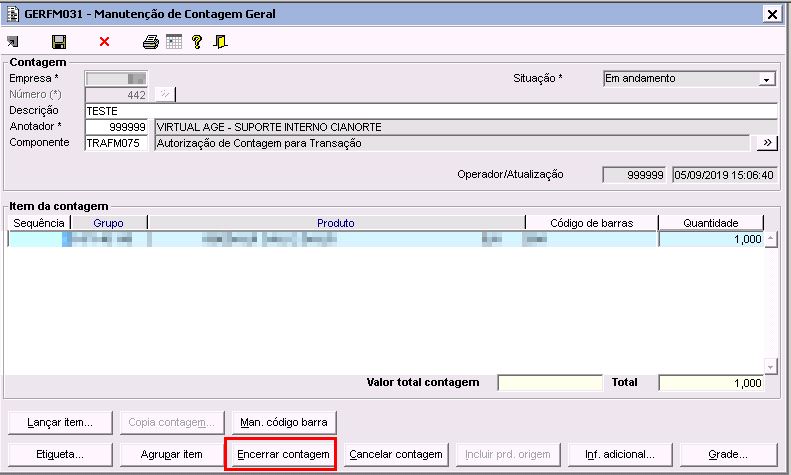Viewport: 791px width, 475px height.
Task: Click Incluir prd. origem button
Action: [x=508, y=455]
